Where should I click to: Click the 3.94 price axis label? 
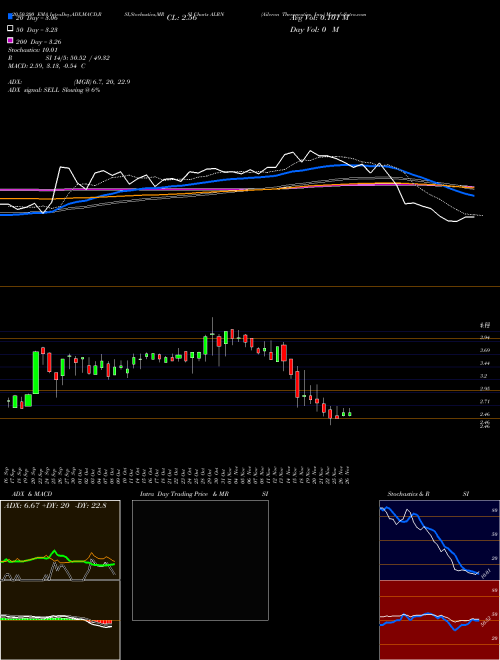(485, 338)
